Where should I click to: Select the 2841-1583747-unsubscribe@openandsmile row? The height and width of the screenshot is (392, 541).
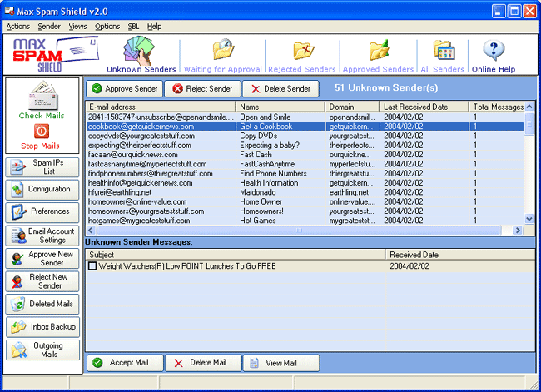coord(305,117)
